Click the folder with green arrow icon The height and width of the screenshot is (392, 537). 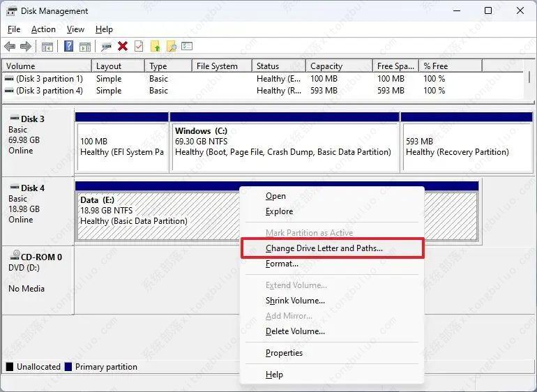pyautogui.click(x=156, y=47)
